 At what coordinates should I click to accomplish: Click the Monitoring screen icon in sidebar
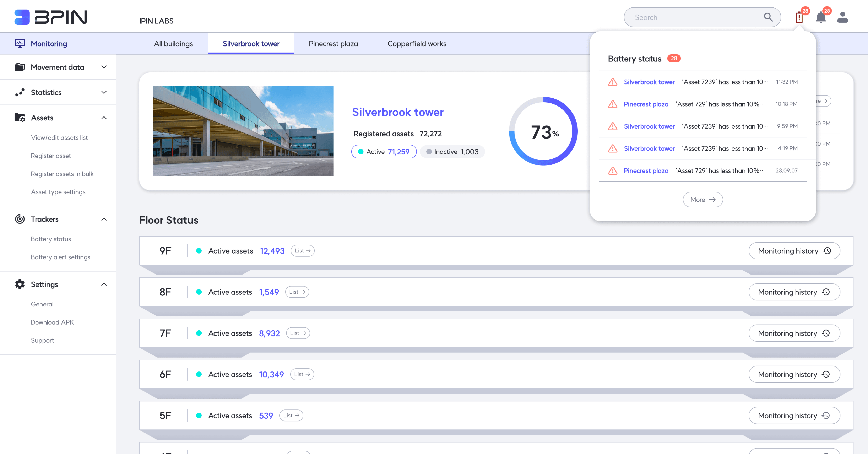[20, 43]
